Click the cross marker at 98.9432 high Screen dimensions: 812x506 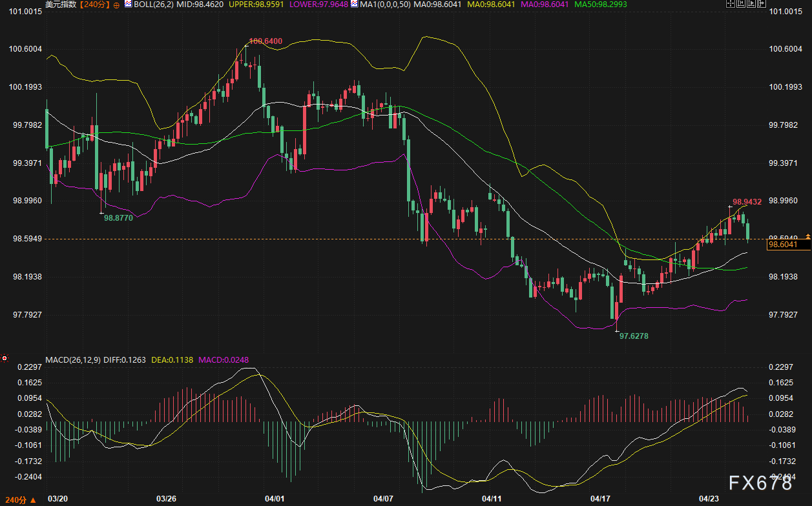coord(730,206)
